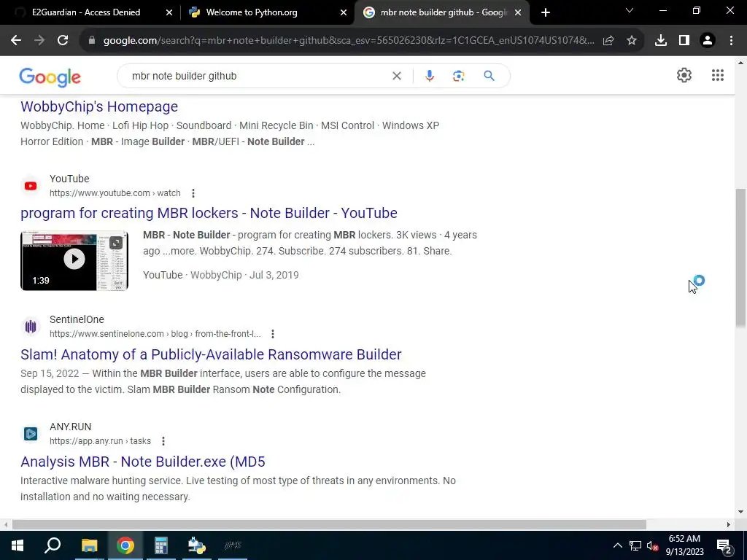Open Chrome downloads icon

pos(661,41)
